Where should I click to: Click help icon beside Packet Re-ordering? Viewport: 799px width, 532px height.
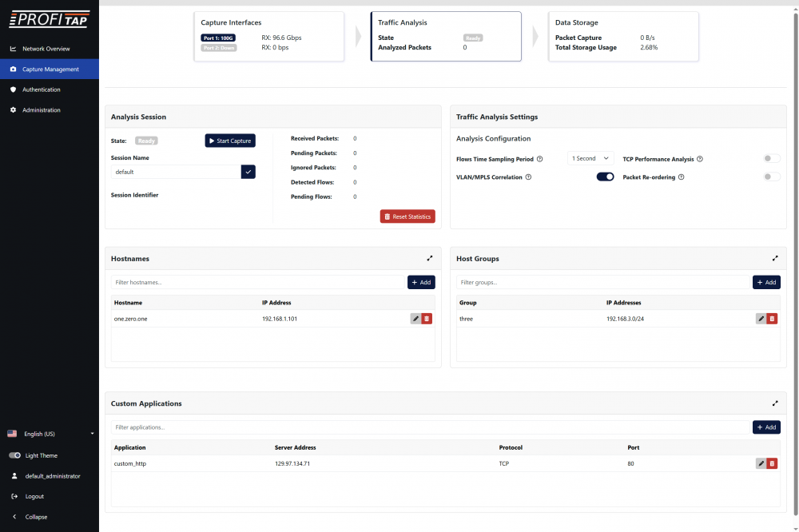tap(681, 177)
